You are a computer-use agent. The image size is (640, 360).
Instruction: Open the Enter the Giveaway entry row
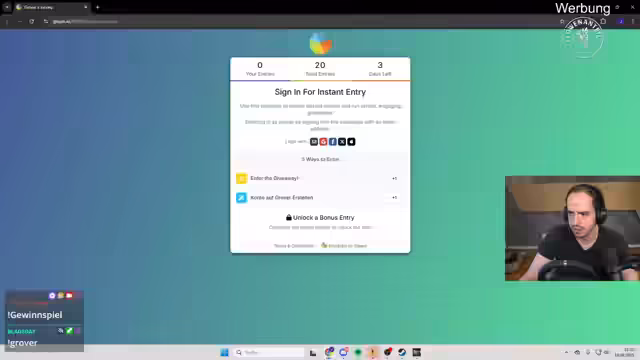point(320,178)
